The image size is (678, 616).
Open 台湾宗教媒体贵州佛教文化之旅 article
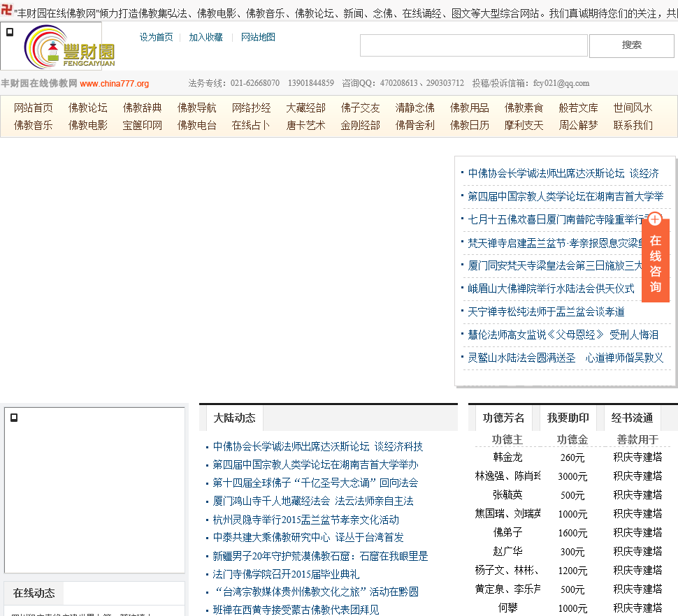pyautogui.click(x=316, y=592)
